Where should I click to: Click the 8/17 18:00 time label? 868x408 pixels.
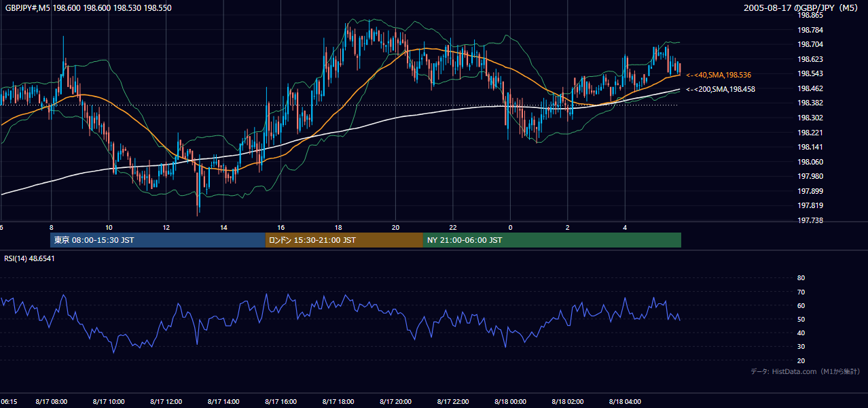pyautogui.click(x=338, y=401)
